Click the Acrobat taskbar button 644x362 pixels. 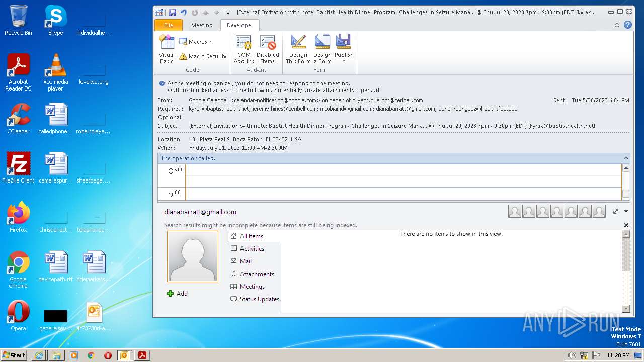[142, 355]
